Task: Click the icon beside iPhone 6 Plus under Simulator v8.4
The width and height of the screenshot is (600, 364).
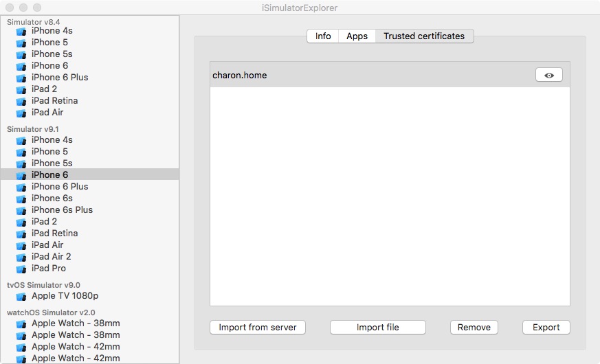Action: click(21, 78)
